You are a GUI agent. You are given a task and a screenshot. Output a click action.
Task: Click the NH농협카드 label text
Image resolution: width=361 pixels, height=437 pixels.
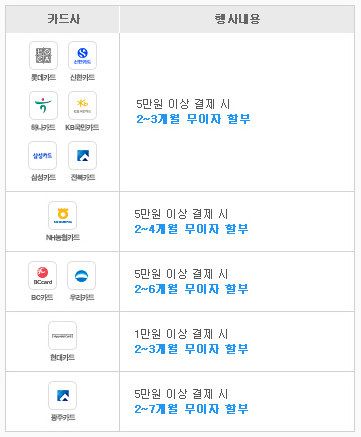(x=63, y=237)
